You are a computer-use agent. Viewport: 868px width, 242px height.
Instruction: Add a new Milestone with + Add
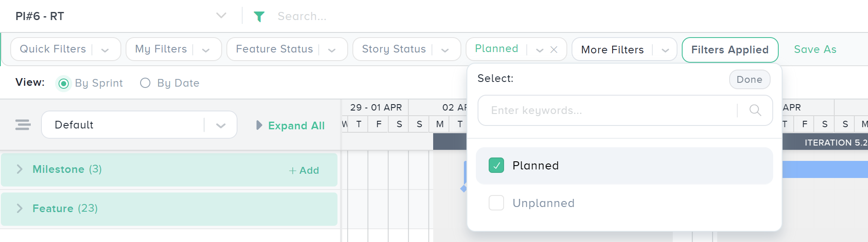(304, 170)
